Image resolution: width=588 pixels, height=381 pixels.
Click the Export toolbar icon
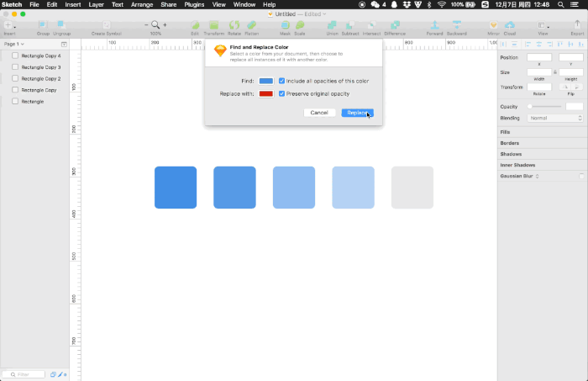(577, 25)
